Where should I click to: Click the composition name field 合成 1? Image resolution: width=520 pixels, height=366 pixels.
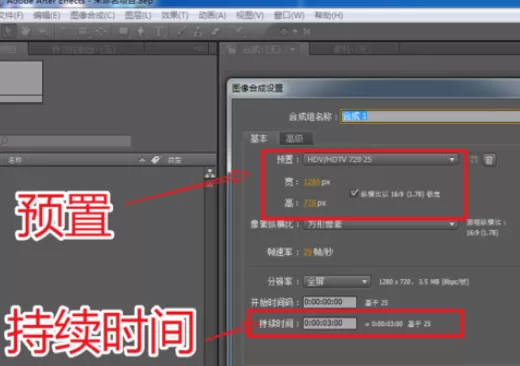click(430, 116)
